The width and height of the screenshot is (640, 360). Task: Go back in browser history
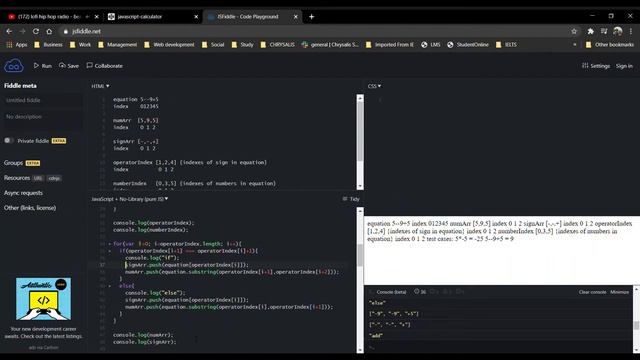(9, 31)
